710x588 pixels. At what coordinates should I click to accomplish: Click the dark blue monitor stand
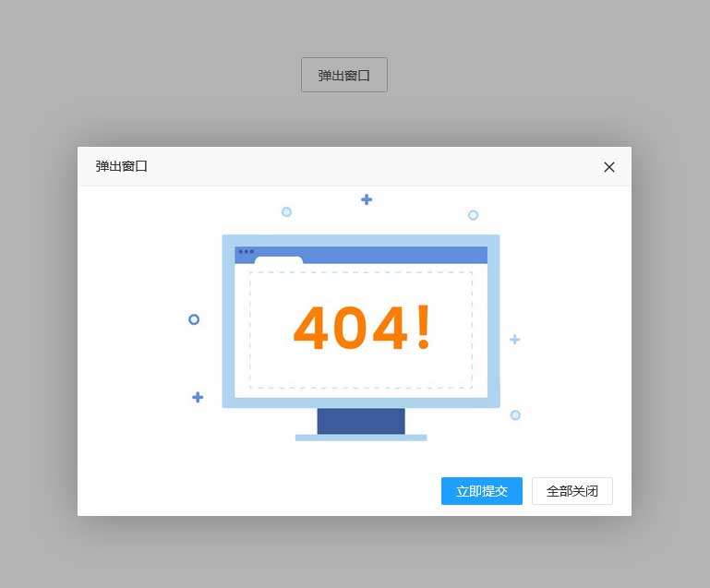[x=361, y=421]
